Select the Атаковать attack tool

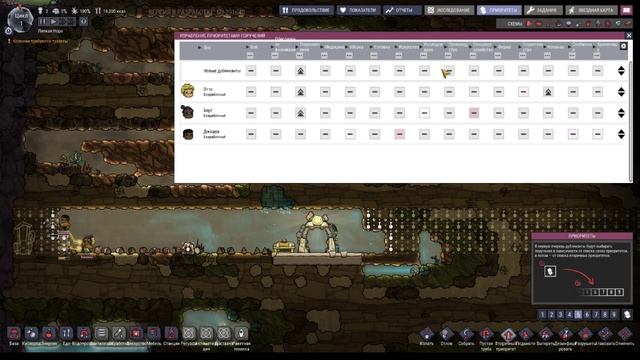[x=605, y=334]
